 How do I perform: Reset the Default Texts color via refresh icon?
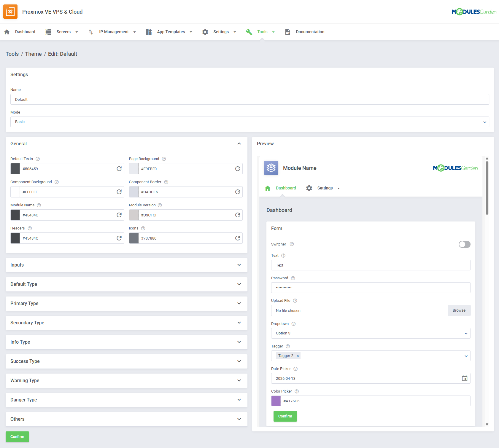pos(119,169)
